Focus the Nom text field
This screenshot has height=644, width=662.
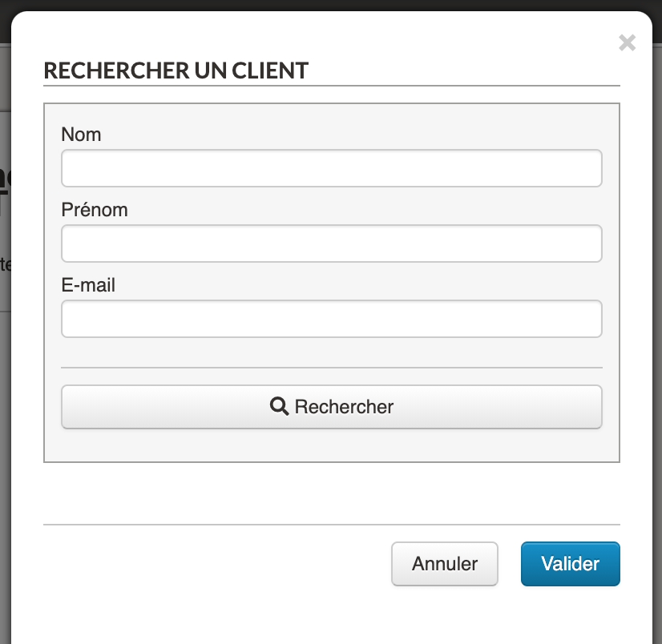pyautogui.click(x=331, y=168)
